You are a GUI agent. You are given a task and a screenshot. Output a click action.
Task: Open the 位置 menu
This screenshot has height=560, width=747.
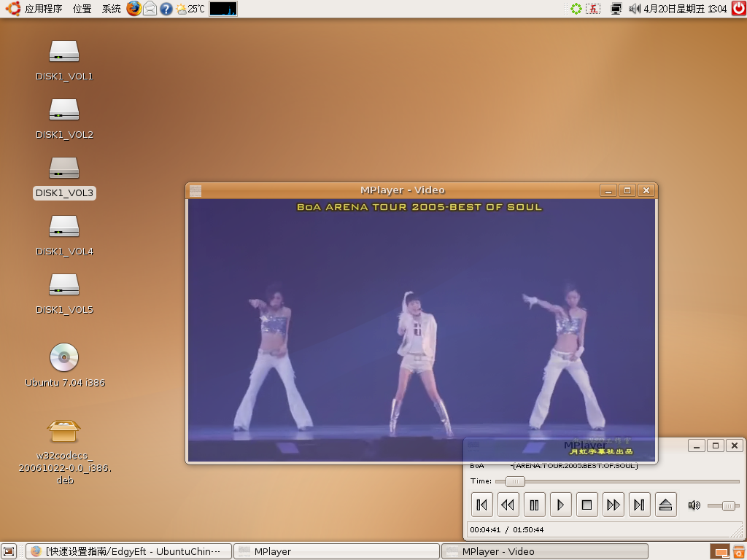82,9
